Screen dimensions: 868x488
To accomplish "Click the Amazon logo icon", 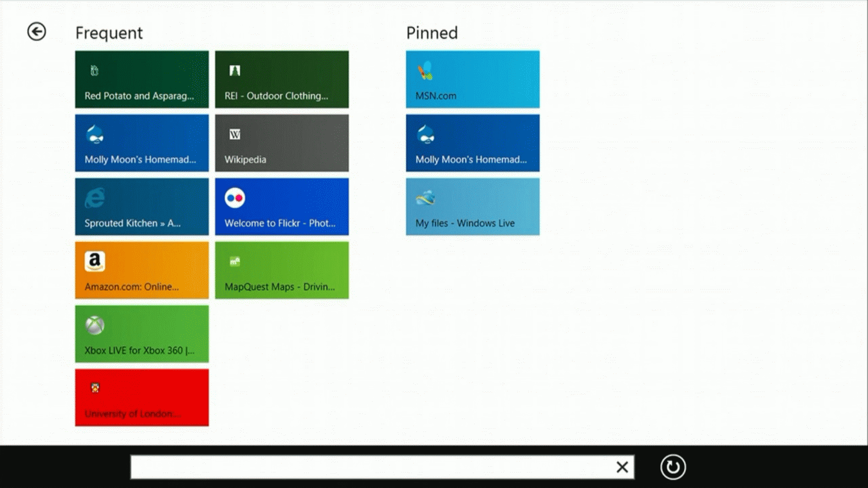I will (x=95, y=261).
